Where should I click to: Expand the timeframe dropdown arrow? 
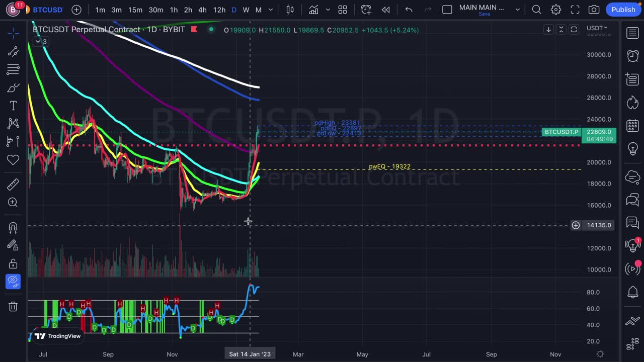tap(271, 10)
